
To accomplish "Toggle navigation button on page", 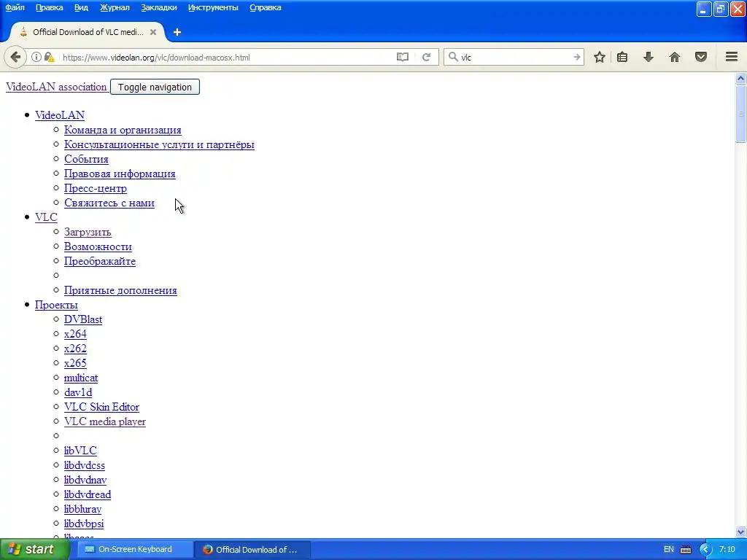I will coord(155,87).
